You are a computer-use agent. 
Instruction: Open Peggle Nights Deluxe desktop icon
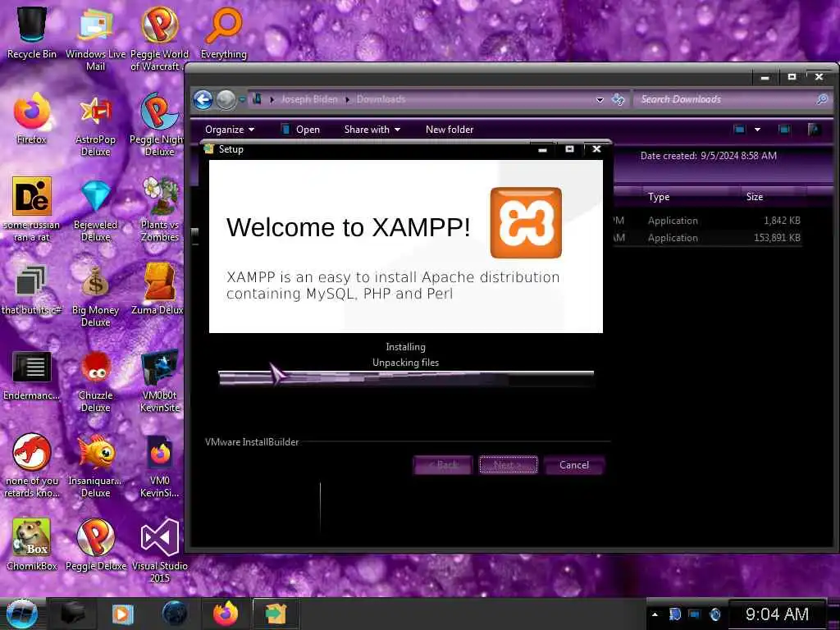(x=158, y=125)
